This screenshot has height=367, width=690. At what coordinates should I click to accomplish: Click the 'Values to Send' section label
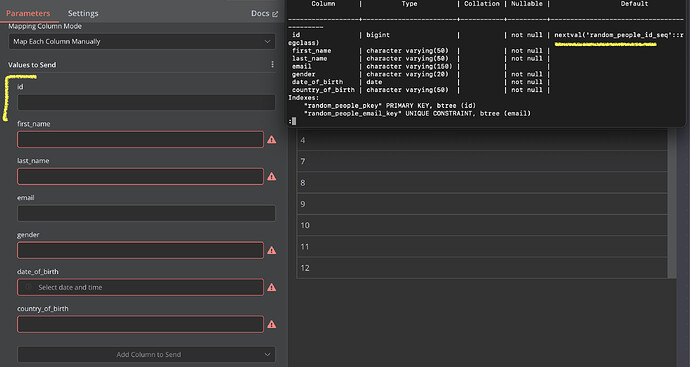click(32, 65)
